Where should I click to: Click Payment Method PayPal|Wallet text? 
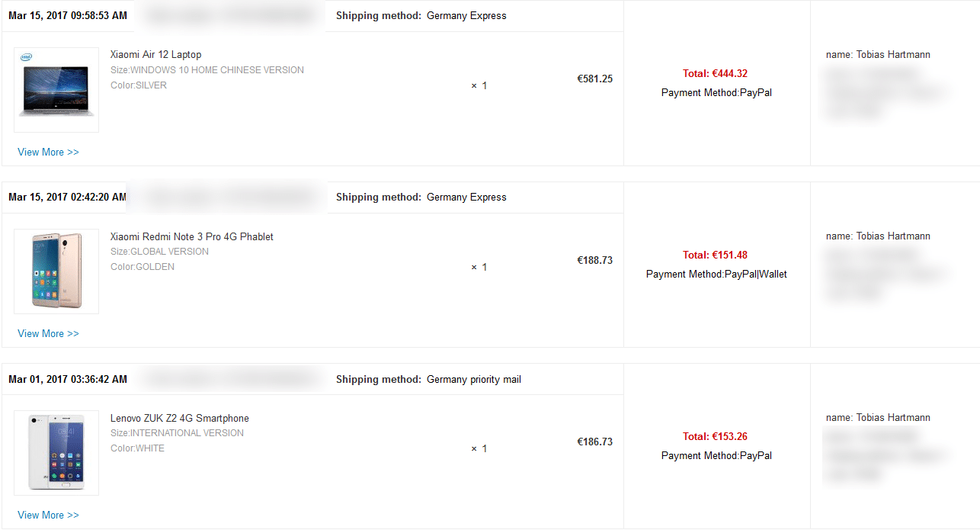716,275
